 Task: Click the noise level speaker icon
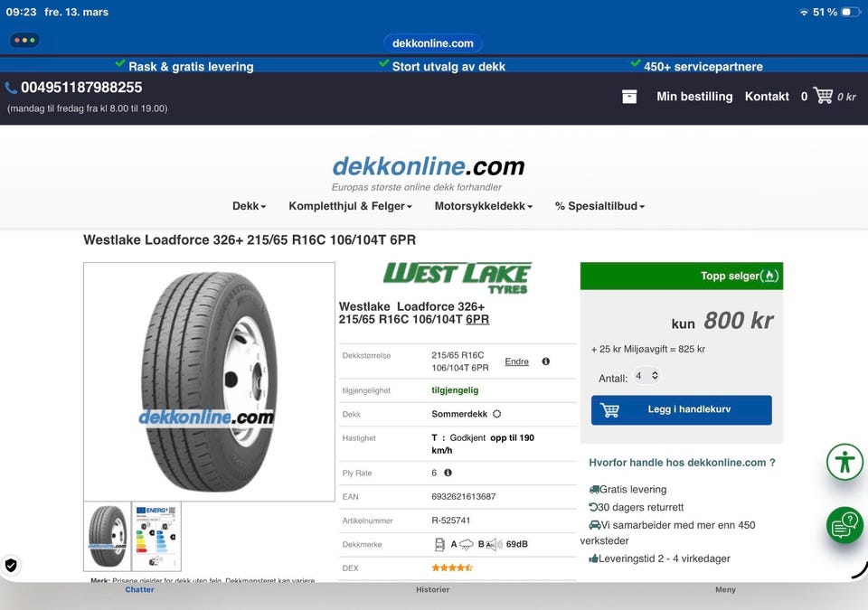pos(495,545)
